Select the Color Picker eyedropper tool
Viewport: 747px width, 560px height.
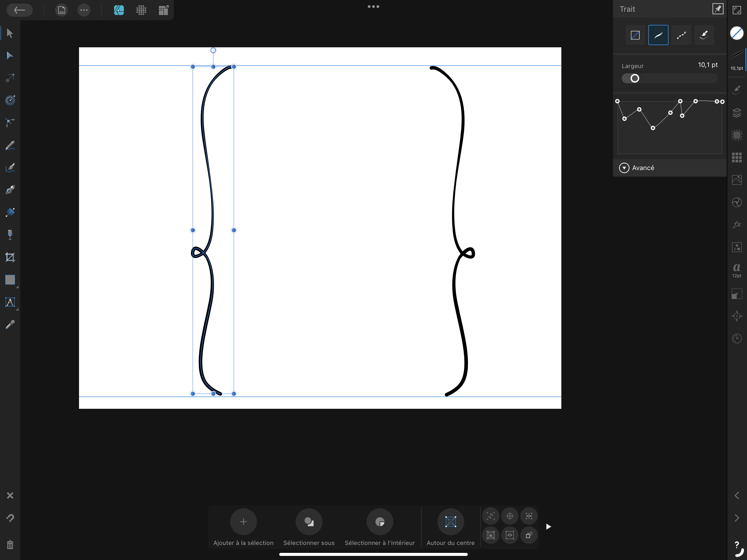pos(10,325)
